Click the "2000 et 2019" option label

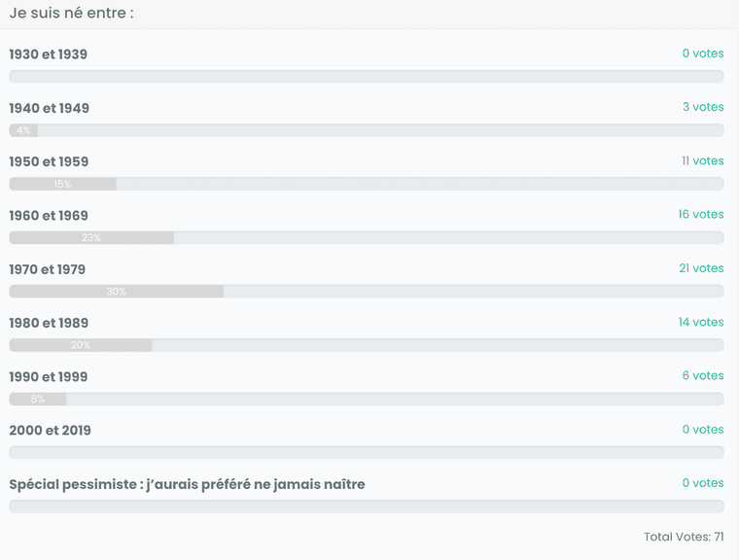tap(50, 430)
